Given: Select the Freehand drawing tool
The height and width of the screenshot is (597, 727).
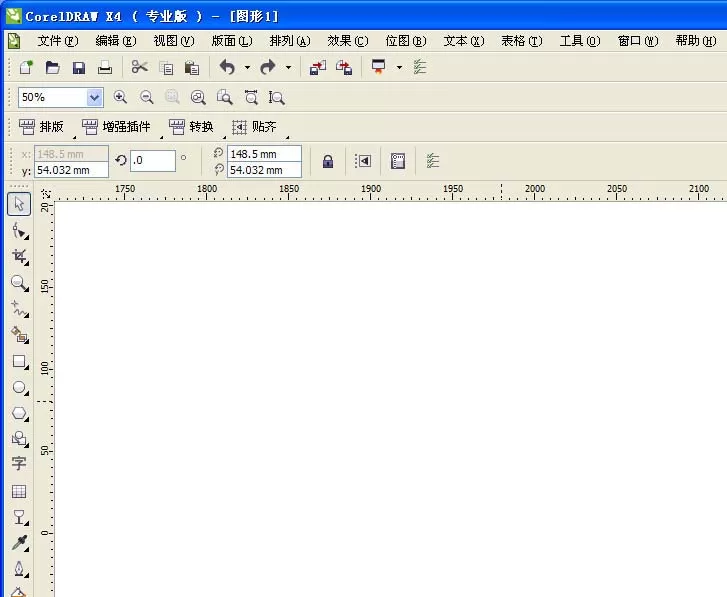Looking at the screenshot, I should pos(19,309).
